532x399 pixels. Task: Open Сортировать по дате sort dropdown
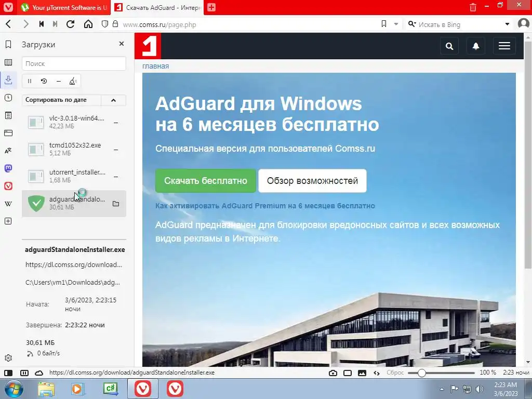(x=61, y=100)
